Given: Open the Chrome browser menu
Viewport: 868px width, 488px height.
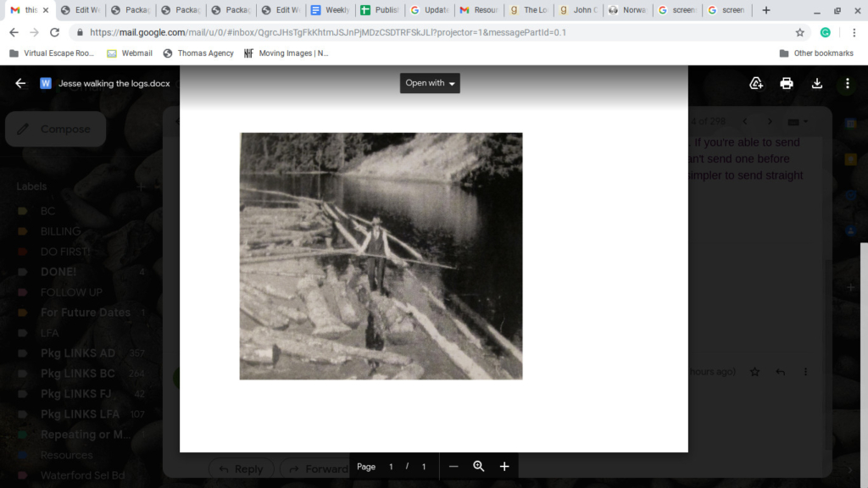Looking at the screenshot, I should pos(854,32).
